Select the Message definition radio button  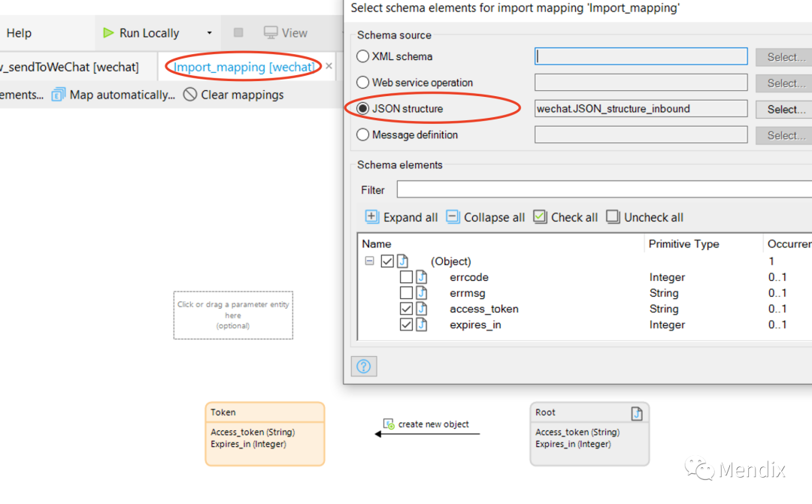(362, 134)
